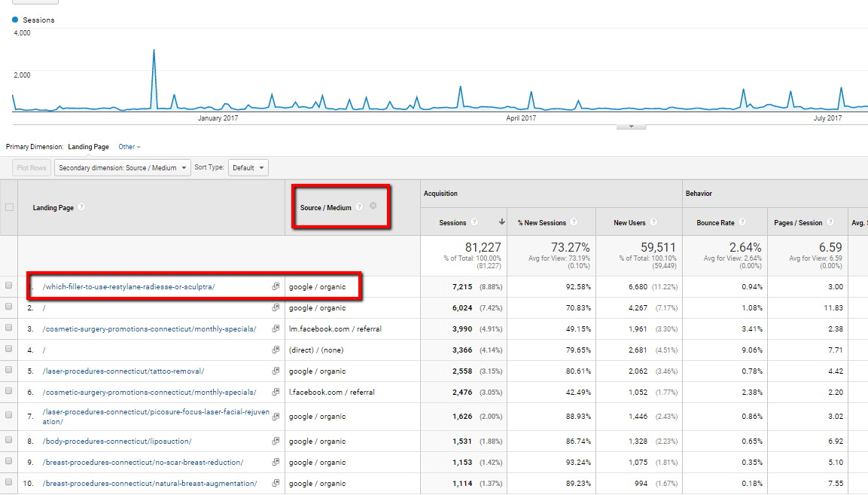Viewport: 868px width, 495px height.
Task: Select Landing Page primary dimension
Action: tap(88, 147)
